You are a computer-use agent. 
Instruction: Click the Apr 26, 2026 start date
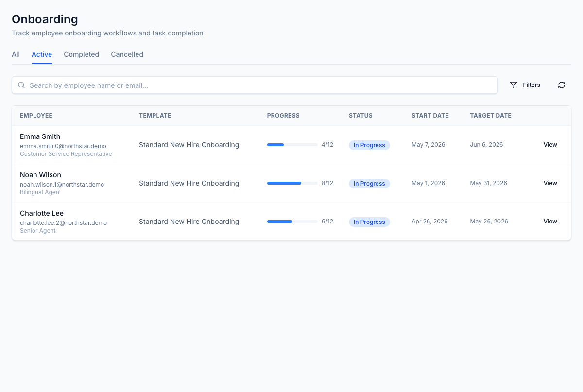[x=429, y=222]
